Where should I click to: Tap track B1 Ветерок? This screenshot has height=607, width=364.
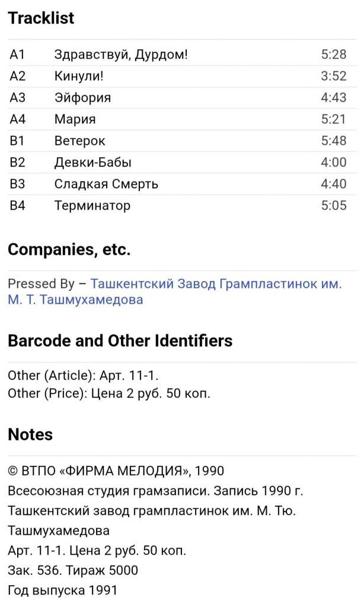pos(79,141)
